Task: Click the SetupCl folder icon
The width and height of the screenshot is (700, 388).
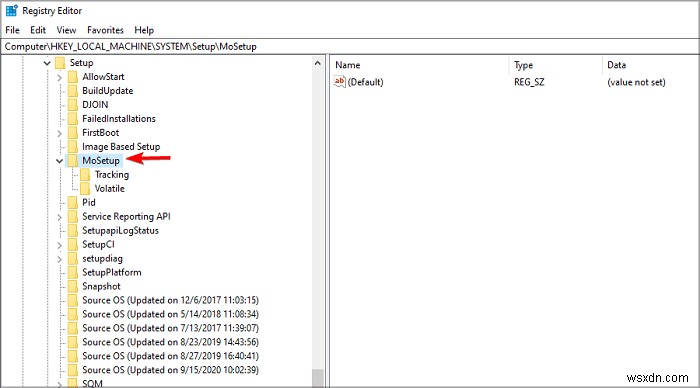Action: [73, 245]
